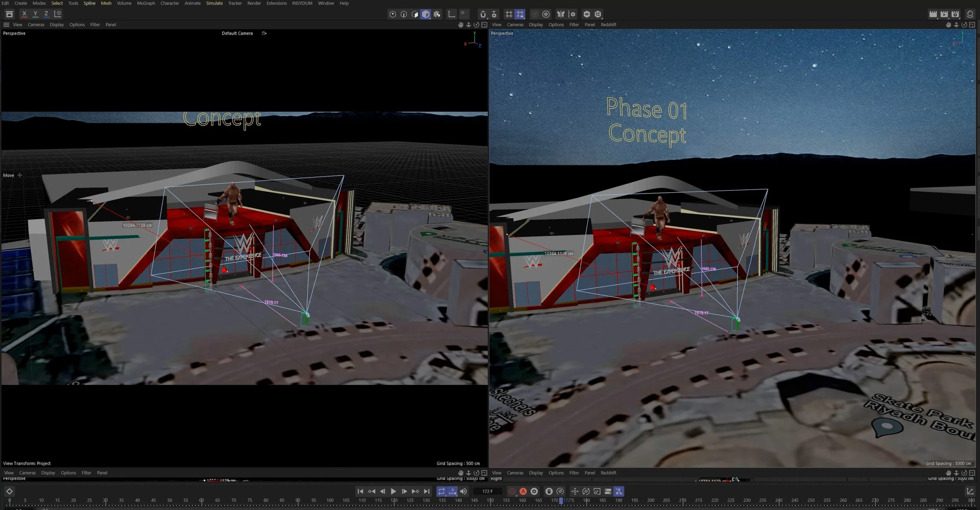Screen dimensions: 980x510
Task: Go to start of animation
Action: click(x=360, y=491)
